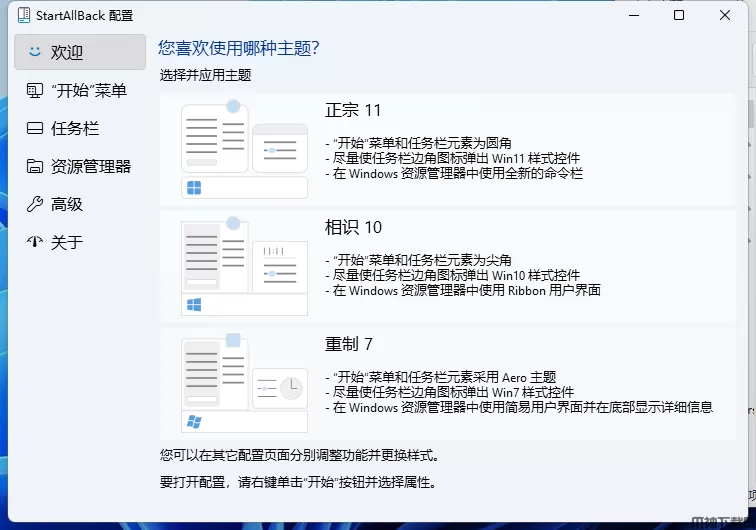Image resolution: width=756 pixels, height=530 pixels.
Task: Maximize the StartAllBack 配置 window
Action: (x=679, y=15)
